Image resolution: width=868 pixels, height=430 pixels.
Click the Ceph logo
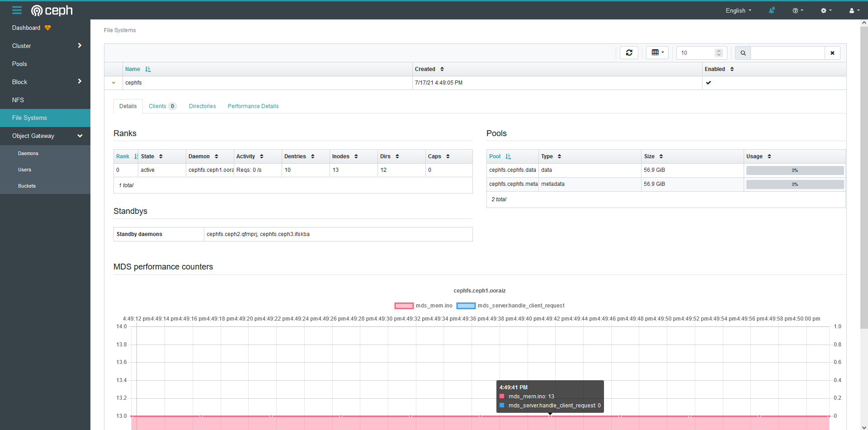52,10
